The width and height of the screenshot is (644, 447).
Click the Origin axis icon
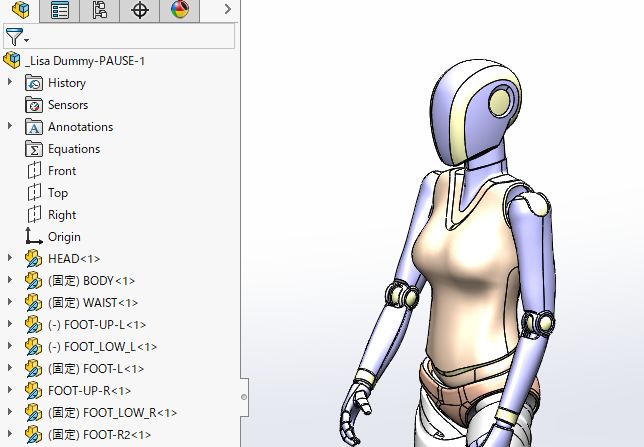[x=34, y=236]
